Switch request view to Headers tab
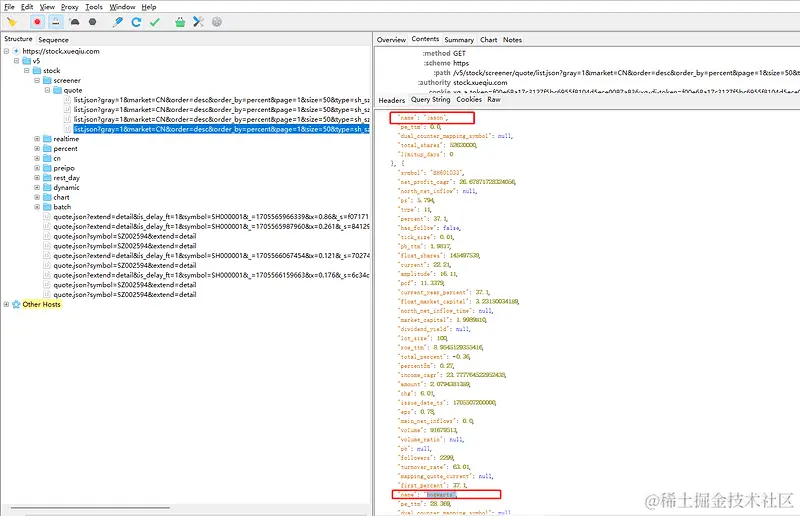This screenshot has height=516, width=800. pos(392,100)
